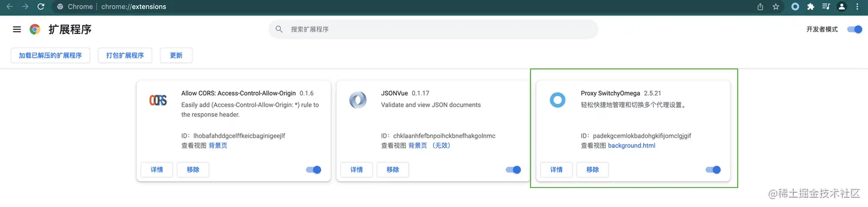
Task: Click the Allow CORS: Access-Control-Allow-Origin title
Action: click(238, 93)
